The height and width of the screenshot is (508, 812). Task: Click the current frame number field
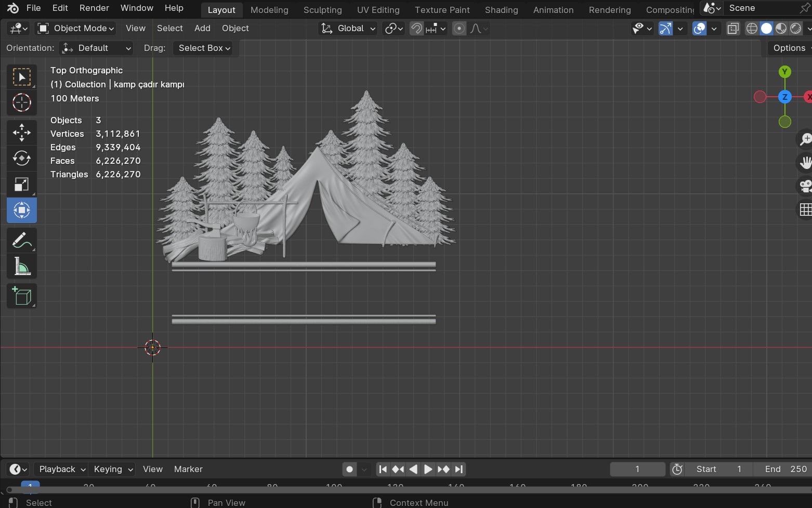637,468
